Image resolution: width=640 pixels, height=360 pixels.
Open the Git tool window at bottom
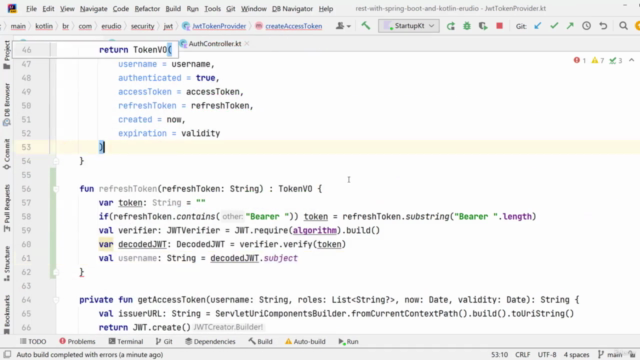pos(164,341)
